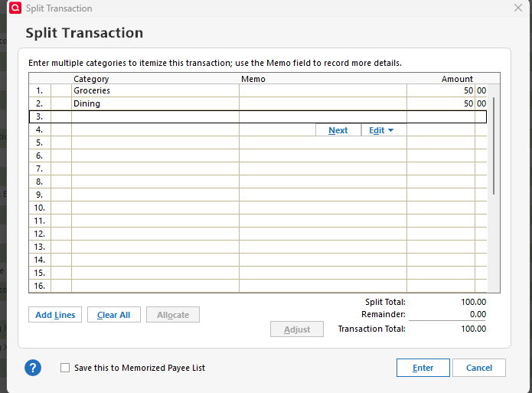The width and height of the screenshot is (532, 393).
Task: Select row number 8.
Action: point(40,182)
